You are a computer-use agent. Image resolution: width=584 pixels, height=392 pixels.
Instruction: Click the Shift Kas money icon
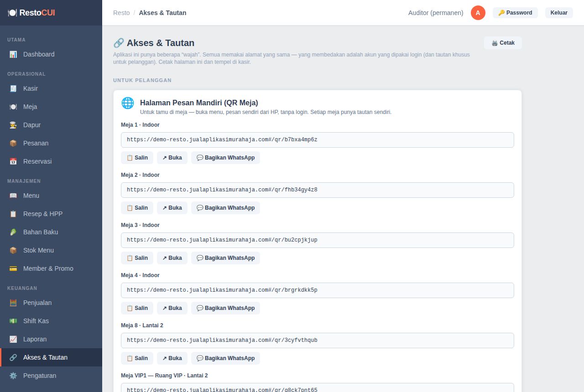pyautogui.click(x=13, y=321)
